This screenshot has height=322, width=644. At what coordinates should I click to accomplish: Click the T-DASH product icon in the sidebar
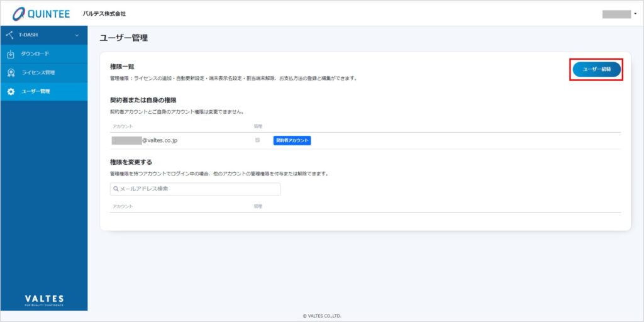pos(9,35)
